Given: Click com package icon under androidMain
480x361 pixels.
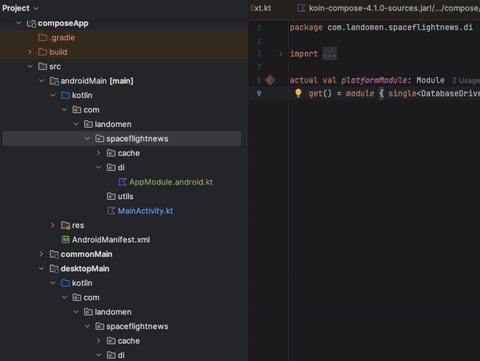Looking at the screenshot, I should click(x=77, y=110).
